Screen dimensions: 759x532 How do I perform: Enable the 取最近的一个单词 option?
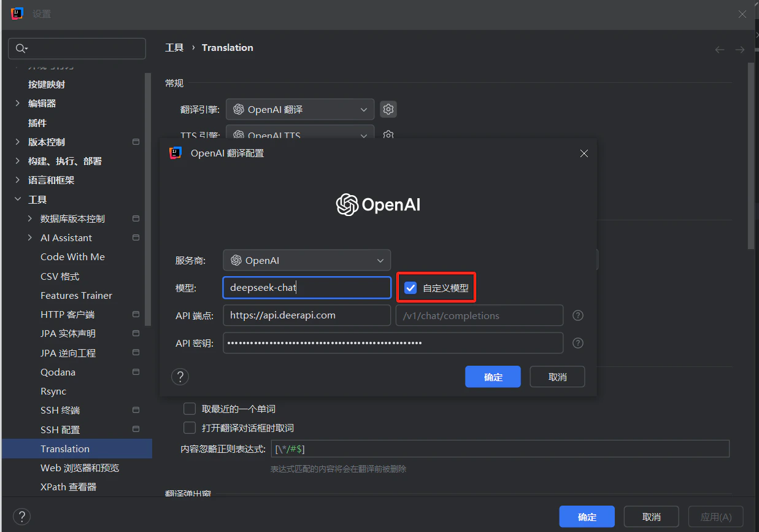click(x=190, y=409)
